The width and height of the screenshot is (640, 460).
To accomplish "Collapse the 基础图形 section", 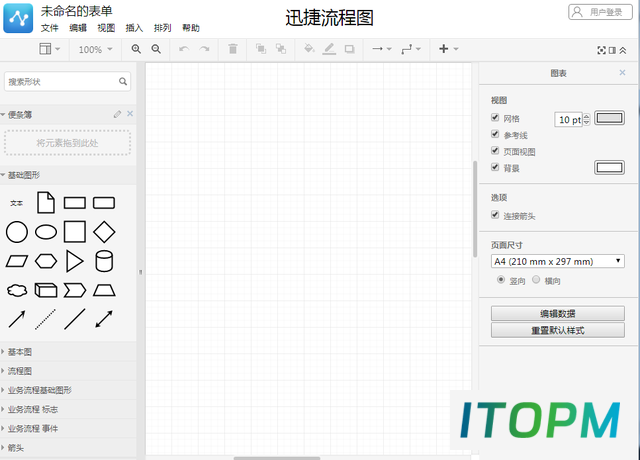I will (x=68, y=175).
